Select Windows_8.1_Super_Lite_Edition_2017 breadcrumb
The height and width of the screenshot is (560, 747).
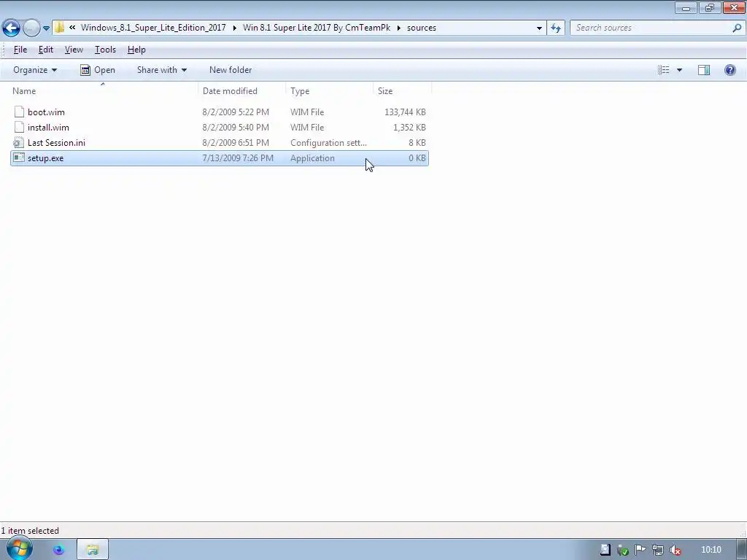coord(153,28)
